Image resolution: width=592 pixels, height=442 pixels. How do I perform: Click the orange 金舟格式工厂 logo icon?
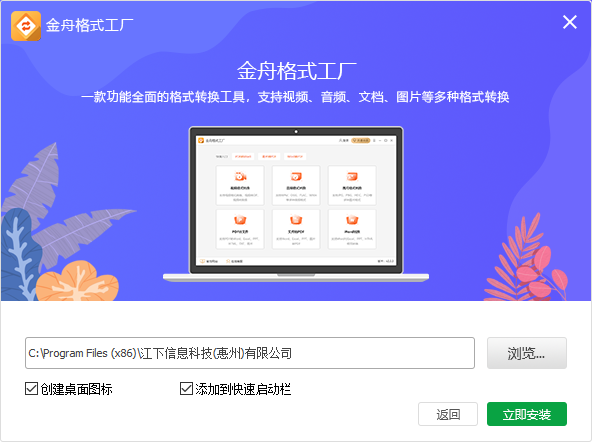click(26, 26)
